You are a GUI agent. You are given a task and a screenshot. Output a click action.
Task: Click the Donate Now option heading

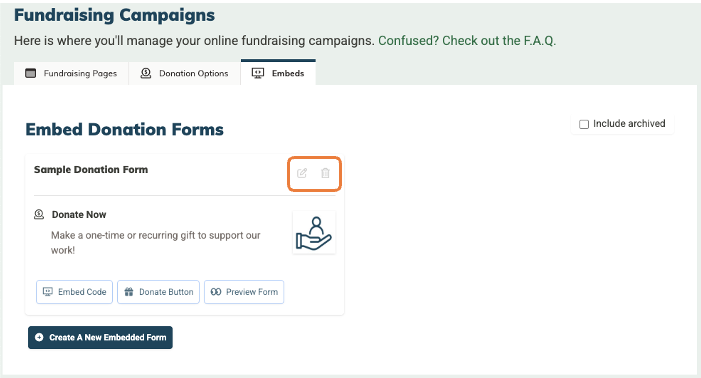(x=79, y=214)
